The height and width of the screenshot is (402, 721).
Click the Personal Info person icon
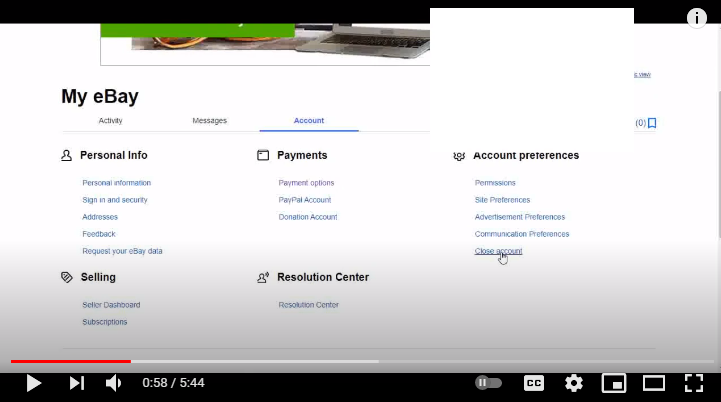pos(66,155)
